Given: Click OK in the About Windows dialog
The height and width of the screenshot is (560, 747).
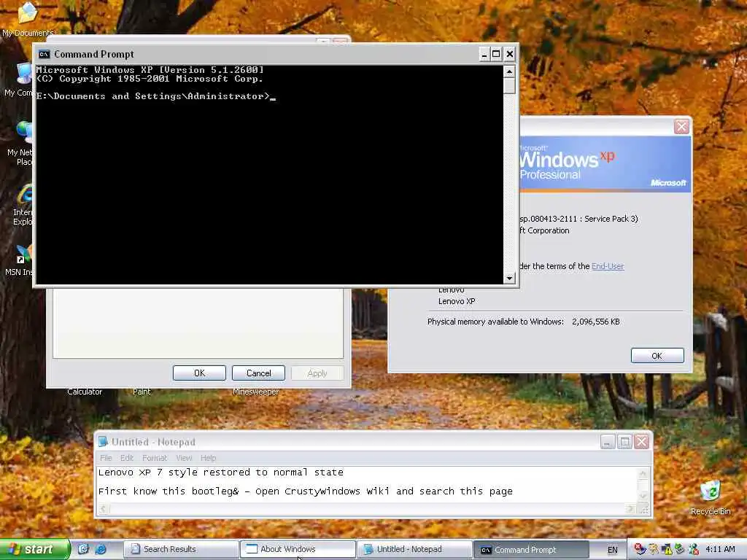Looking at the screenshot, I should pos(657,356).
